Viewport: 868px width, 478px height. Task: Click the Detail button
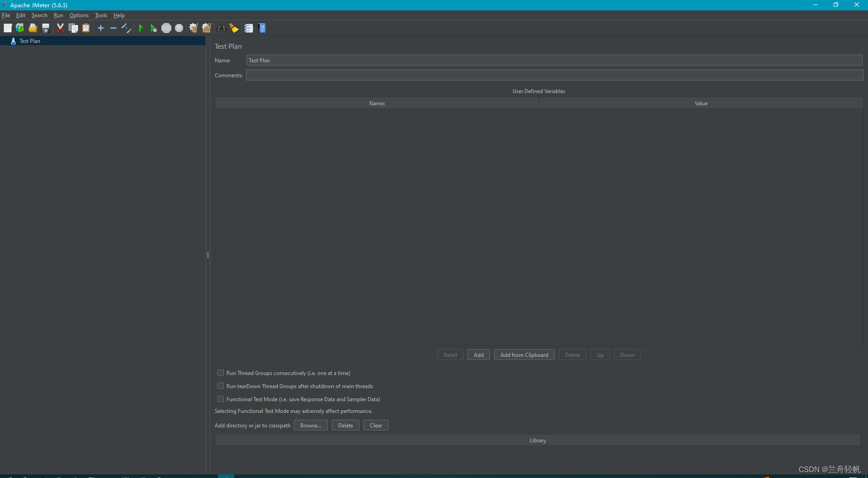450,355
